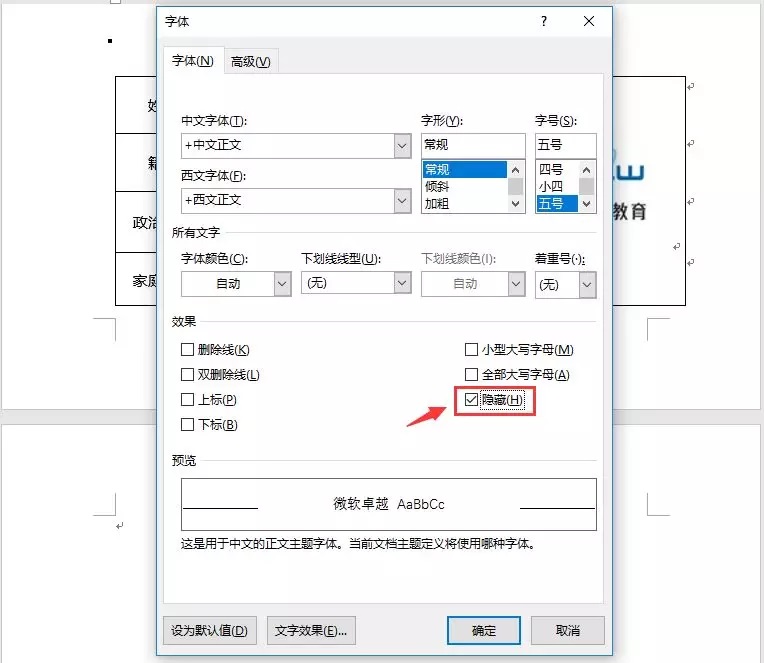Click the help question mark icon
The image size is (764, 663).
pyautogui.click(x=544, y=21)
